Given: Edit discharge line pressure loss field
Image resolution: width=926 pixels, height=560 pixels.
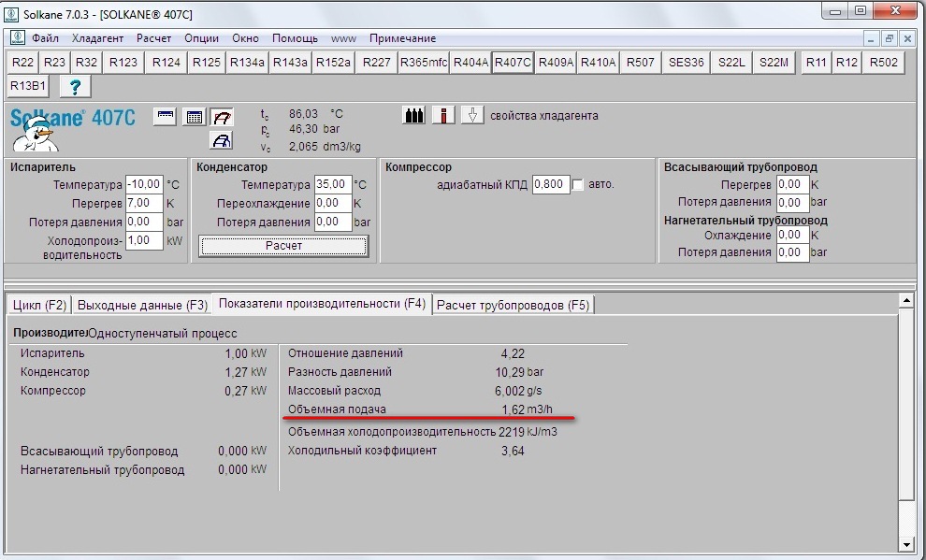Looking at the screenshot, I should coord(792,252).
